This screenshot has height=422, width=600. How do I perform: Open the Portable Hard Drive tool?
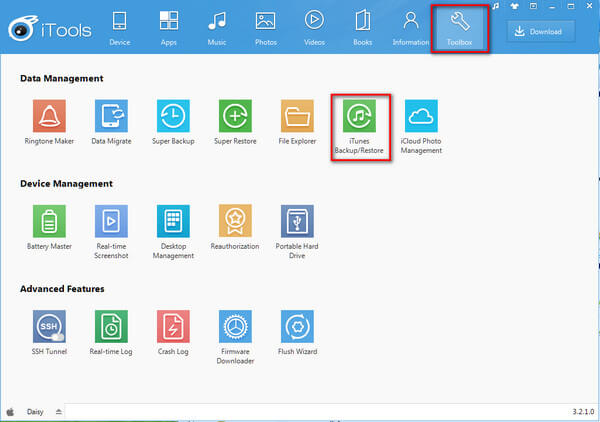pos(297,221)
